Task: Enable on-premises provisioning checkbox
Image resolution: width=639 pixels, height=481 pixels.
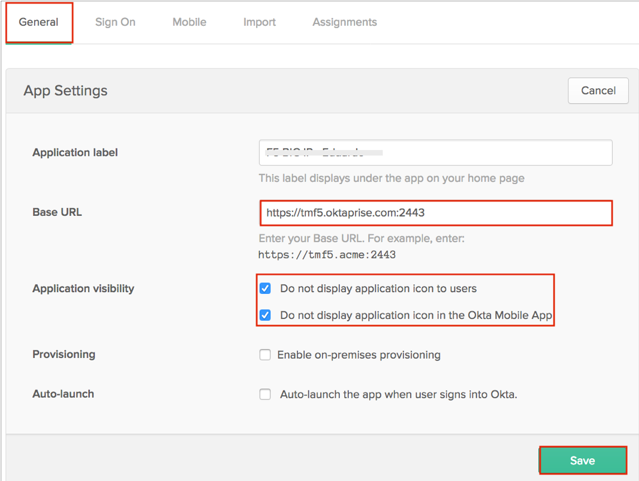Action: pos(265,355)
